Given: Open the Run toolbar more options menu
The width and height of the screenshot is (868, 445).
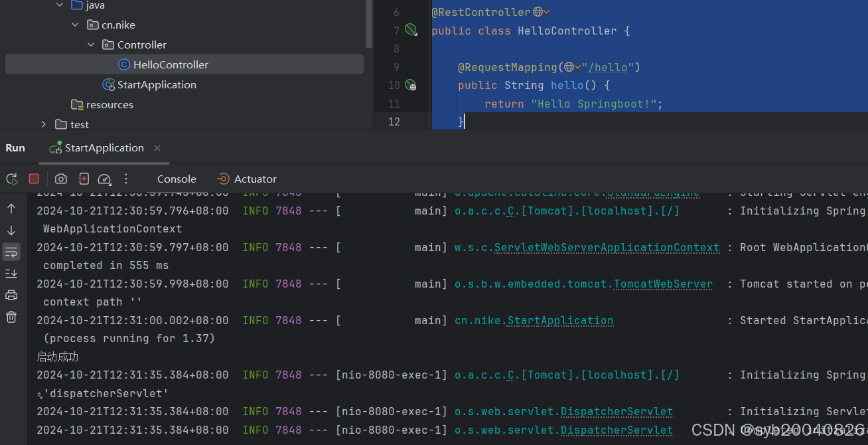Looking at the screenshot, I should (126, 179).
